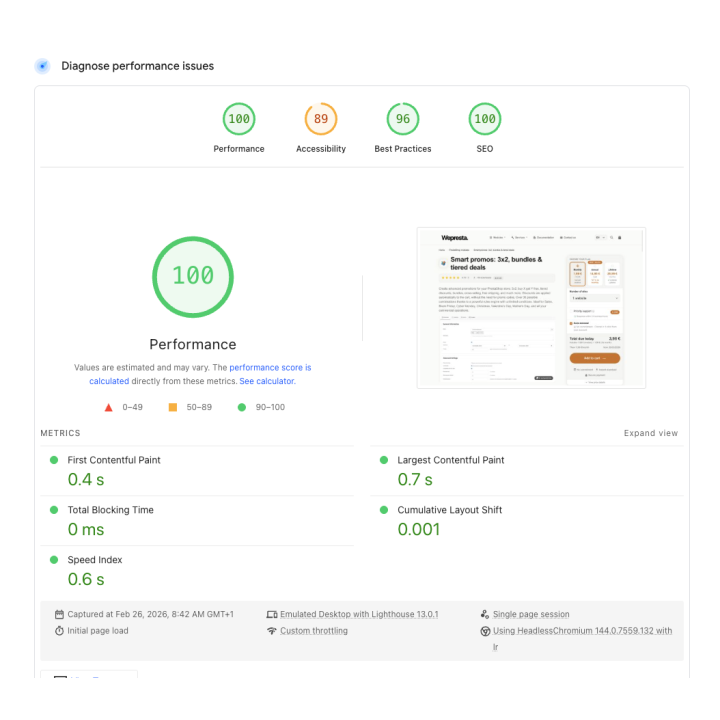Viewport: 720px width, 720px height.
Task: Click the Initial page load text
Action: 98,631
